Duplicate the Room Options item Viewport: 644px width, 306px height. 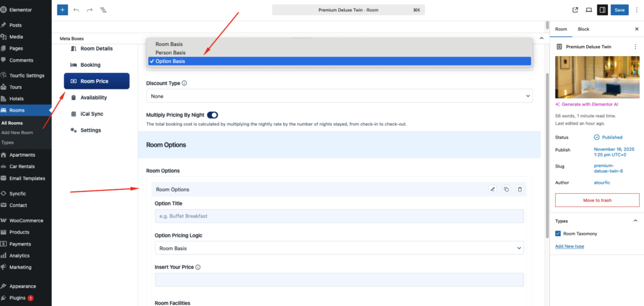coord(506,189)
